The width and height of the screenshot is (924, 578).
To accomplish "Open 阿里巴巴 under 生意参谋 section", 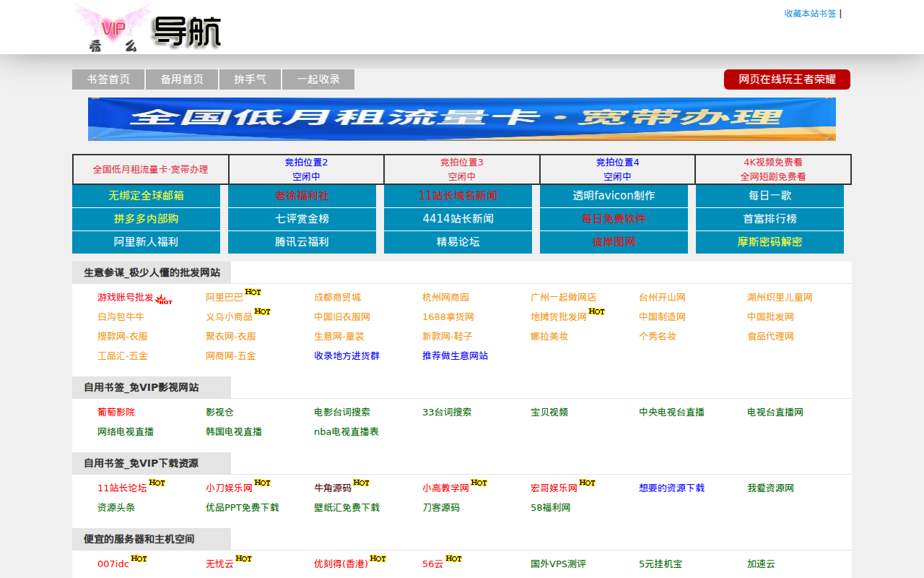I will [224, 297].
